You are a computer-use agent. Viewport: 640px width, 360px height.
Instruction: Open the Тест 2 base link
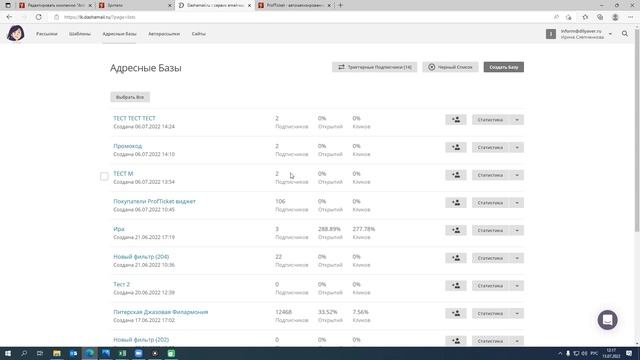click(x=121, y=284)
